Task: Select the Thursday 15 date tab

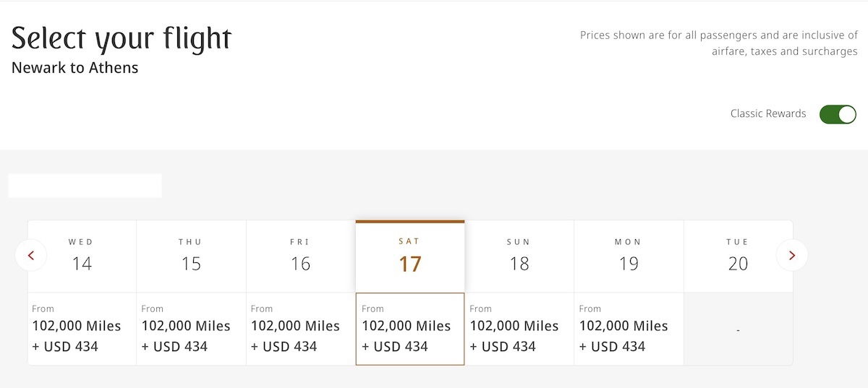Action: [191, 256]
